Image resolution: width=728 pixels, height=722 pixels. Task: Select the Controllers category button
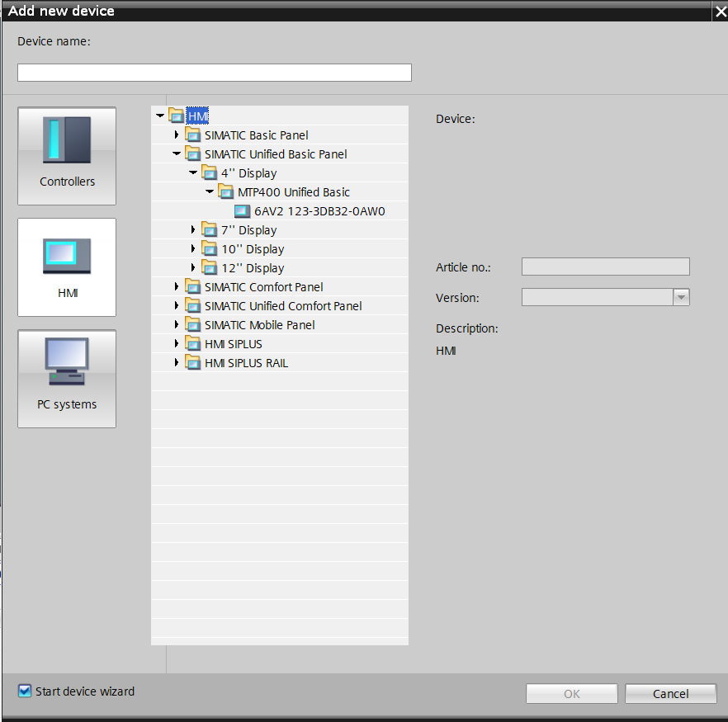67,156
